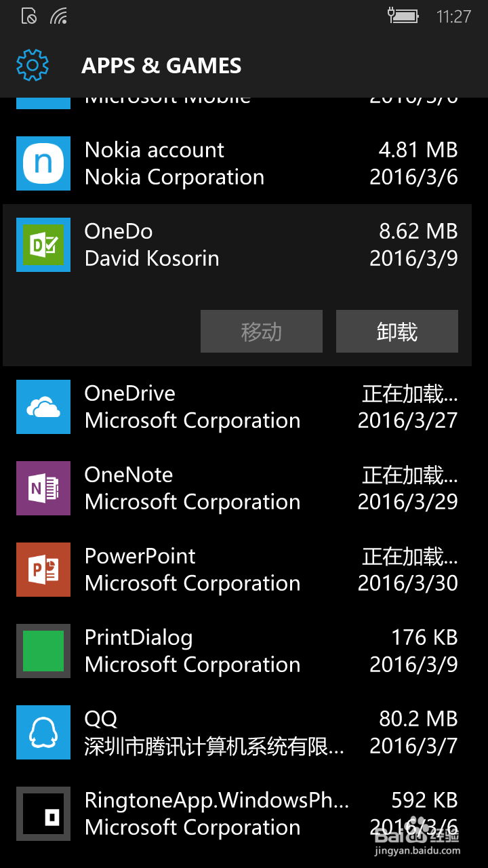This screenshot has height=868, width=488.
Task: Select the OneDo app name text
Action: tap(119, 231)
